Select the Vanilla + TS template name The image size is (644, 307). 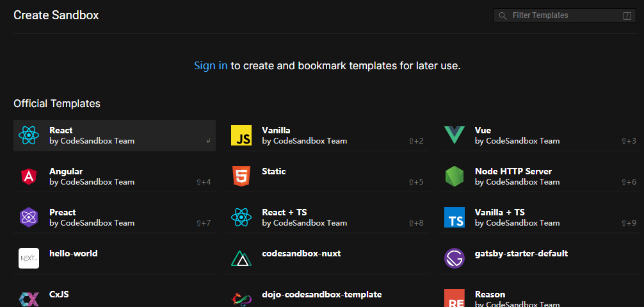(500, 213)
